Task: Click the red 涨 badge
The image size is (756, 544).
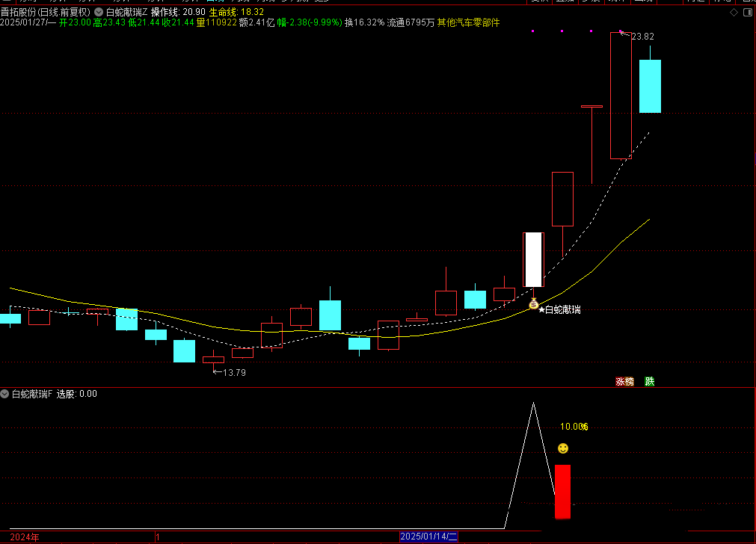Action: click(x=620, y=382)
